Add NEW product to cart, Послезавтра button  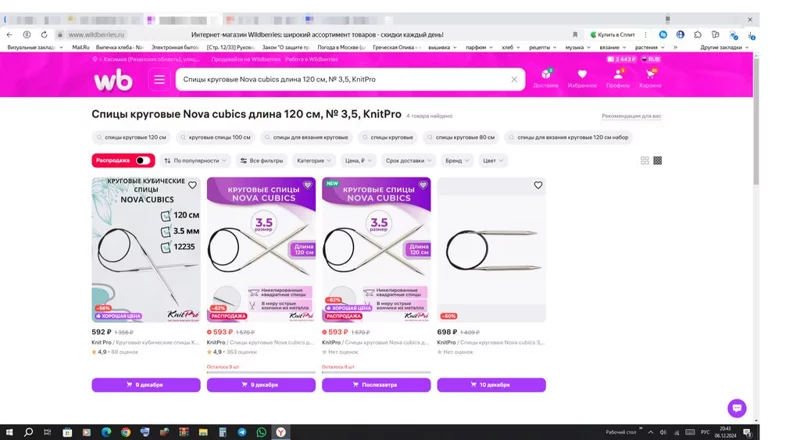(x=376, y=385)
